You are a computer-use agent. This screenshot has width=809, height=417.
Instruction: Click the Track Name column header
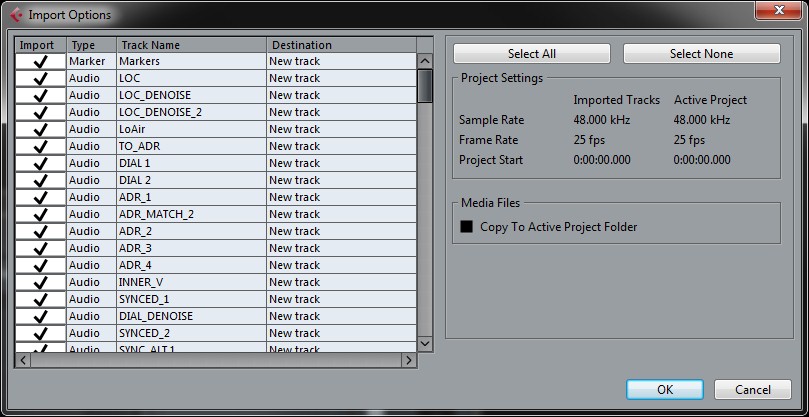point(191,45)
